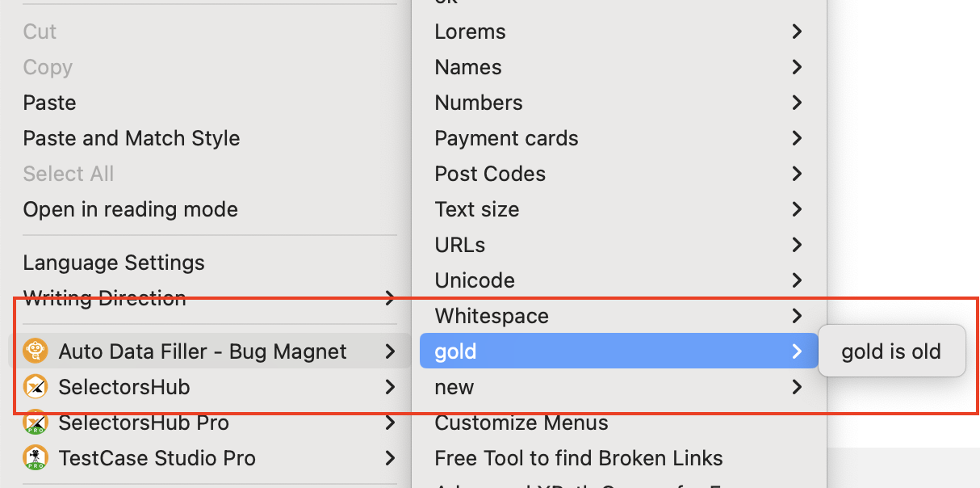Select the 'gold is old' entry
This screenshot has width=980, height=488.
coord(891,351)
